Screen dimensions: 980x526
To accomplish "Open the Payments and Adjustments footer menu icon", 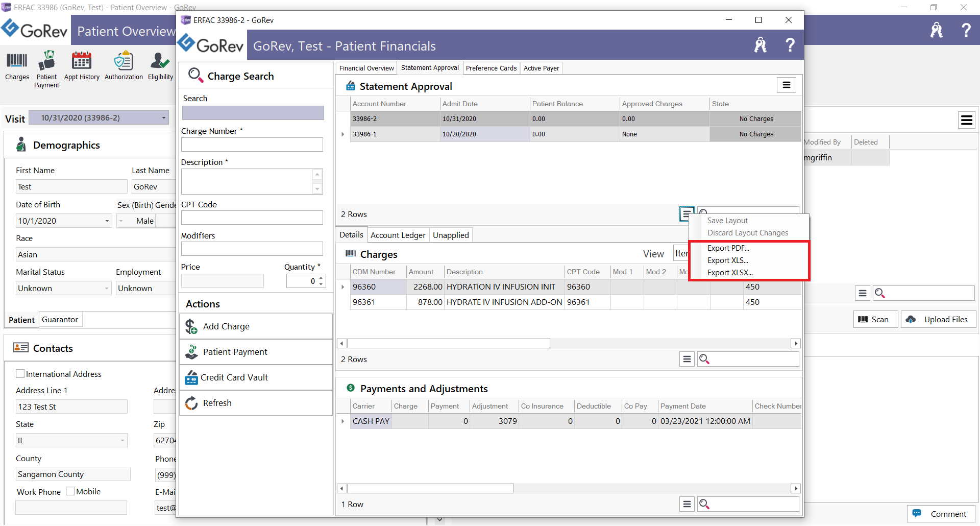I will coord(687,504).
